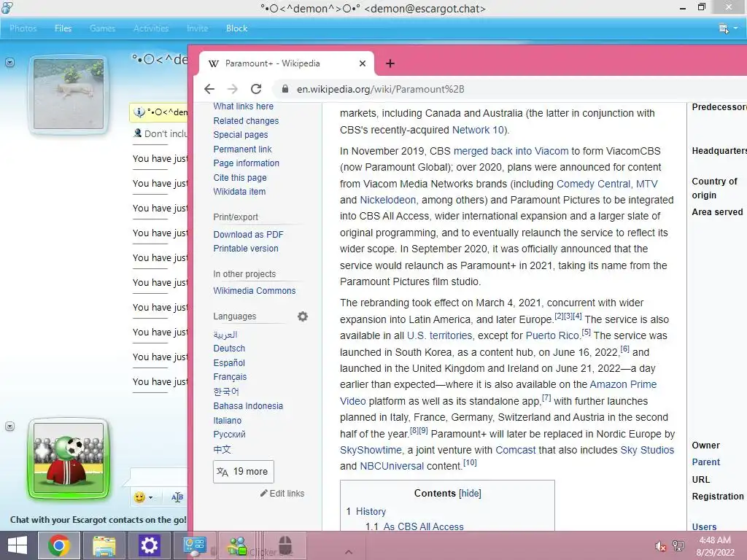This screenshot has height=560, width=747.
Task: Click the site lock icon in address bar
Action: 285,89
